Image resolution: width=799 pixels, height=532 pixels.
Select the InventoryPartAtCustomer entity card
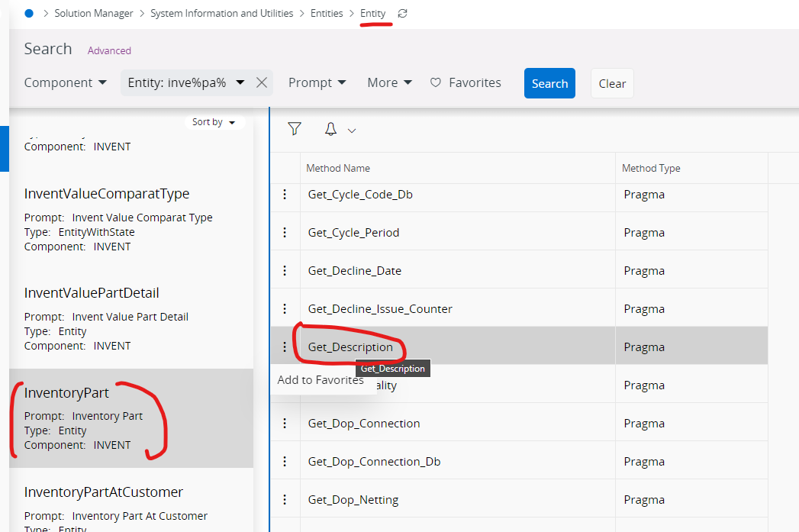(131, 501)
